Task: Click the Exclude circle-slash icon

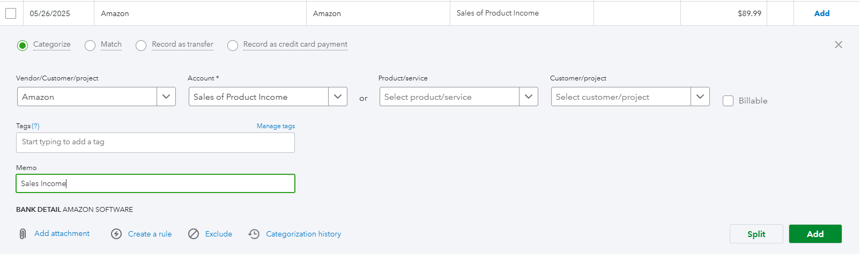Action: point(194,234)
